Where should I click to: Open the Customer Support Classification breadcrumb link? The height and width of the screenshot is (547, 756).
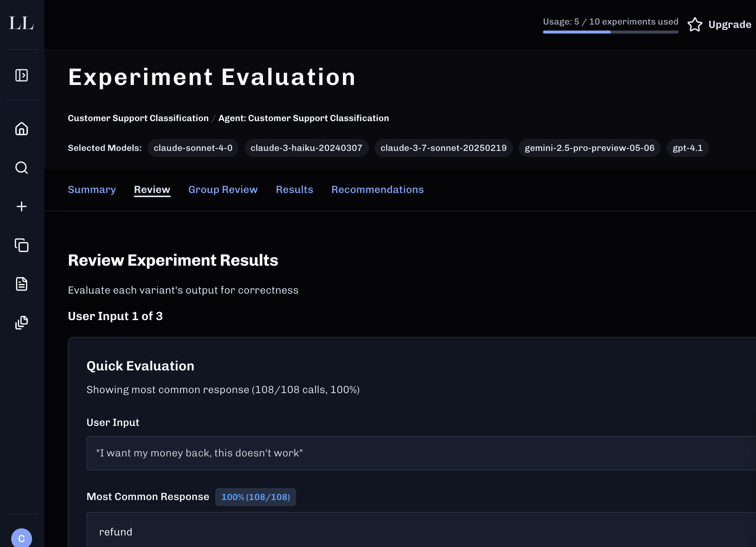tap(138, 118)
